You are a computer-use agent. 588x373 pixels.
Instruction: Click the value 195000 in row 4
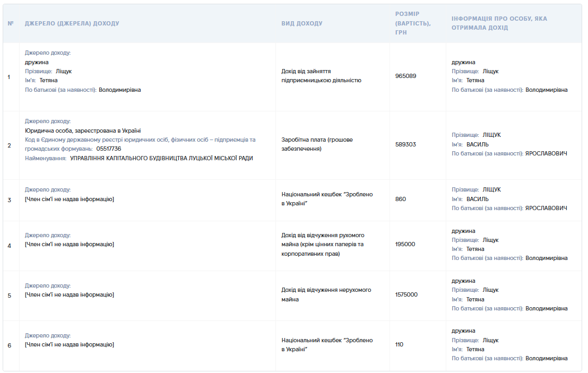(405, 244)
